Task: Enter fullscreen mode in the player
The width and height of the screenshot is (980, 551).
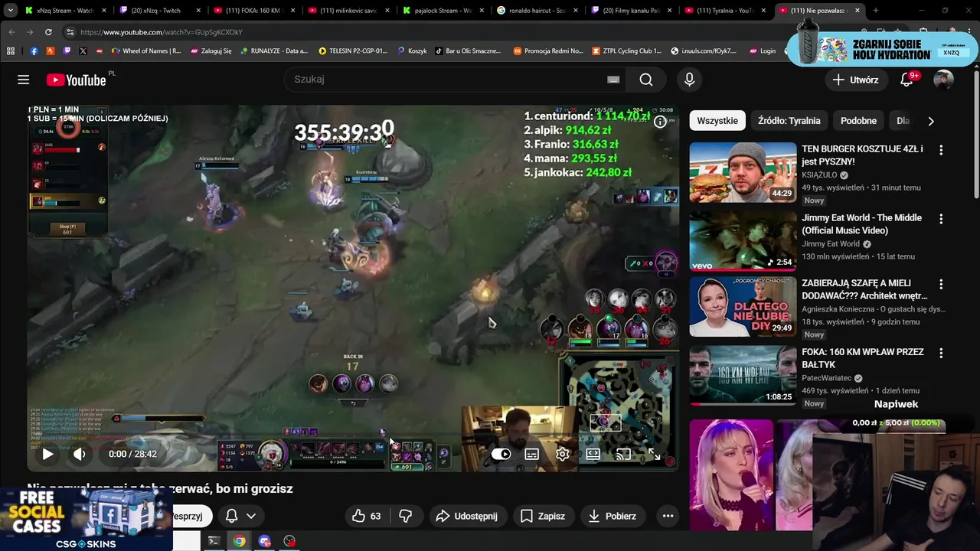Action: pyautogui.click(x=654, y=454)
